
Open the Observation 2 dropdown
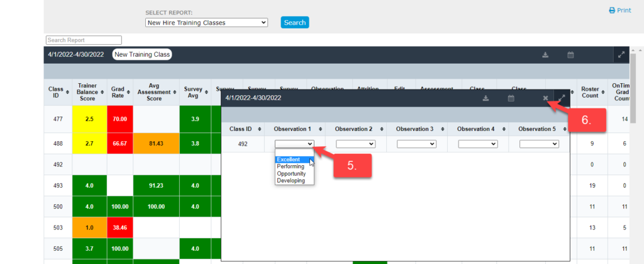click(355, 144)
